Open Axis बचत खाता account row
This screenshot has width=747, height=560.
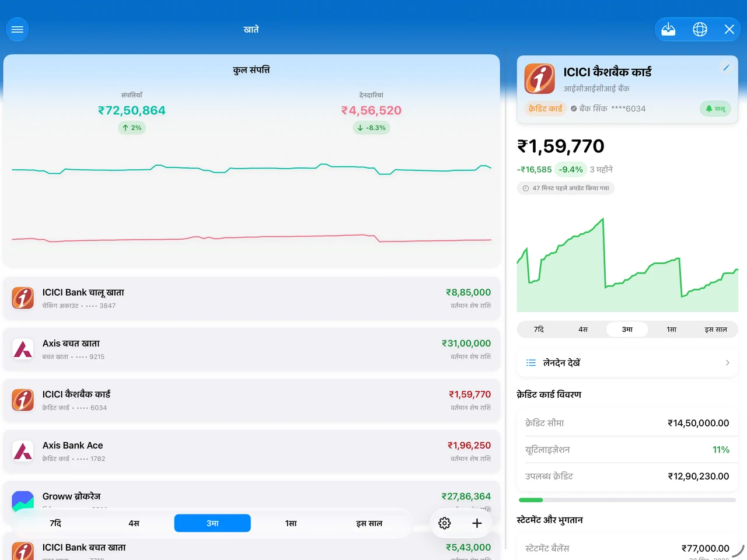pos(252,349)
